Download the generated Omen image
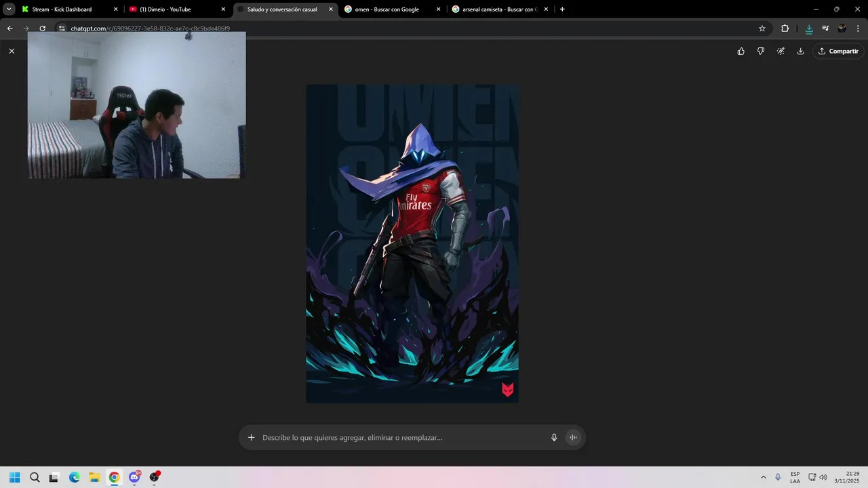 pos(800,51)
